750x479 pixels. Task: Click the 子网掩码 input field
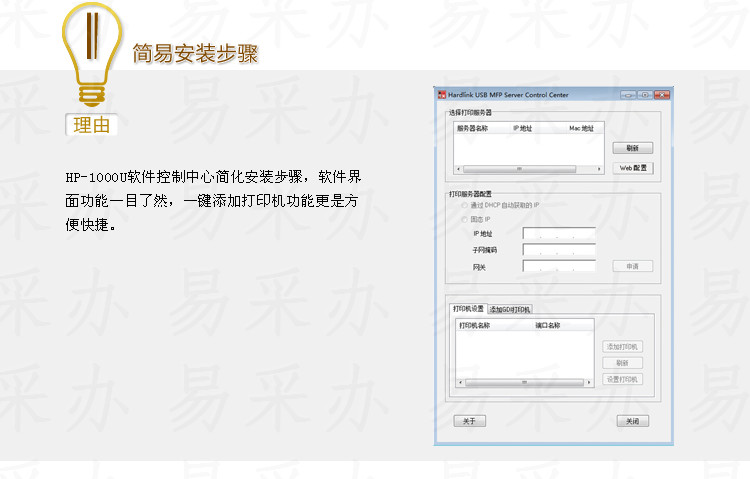point(559,249)
